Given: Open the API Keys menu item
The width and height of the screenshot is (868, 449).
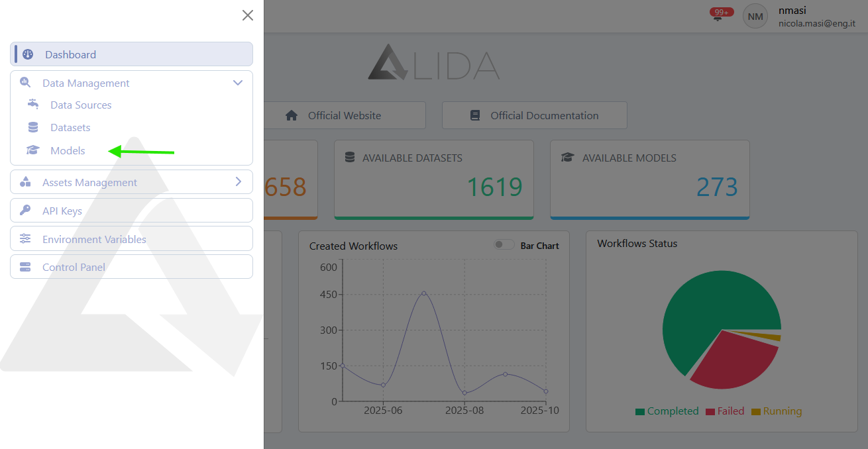Looking at the screenshot, I should (x=131, y=211).
